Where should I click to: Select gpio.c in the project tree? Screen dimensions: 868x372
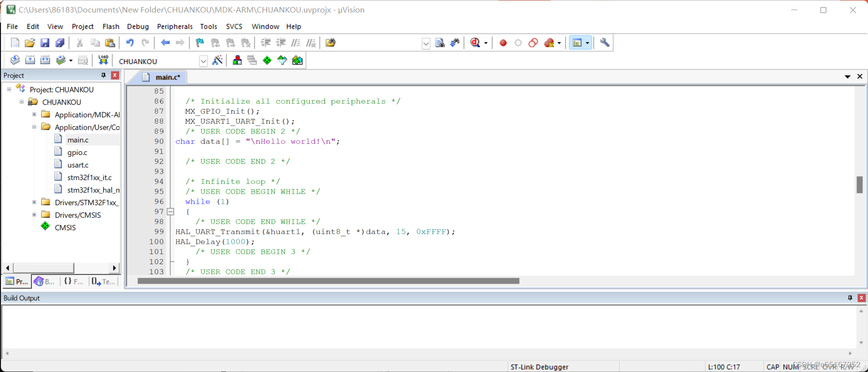pyautogui.click(x=77, y=152)
